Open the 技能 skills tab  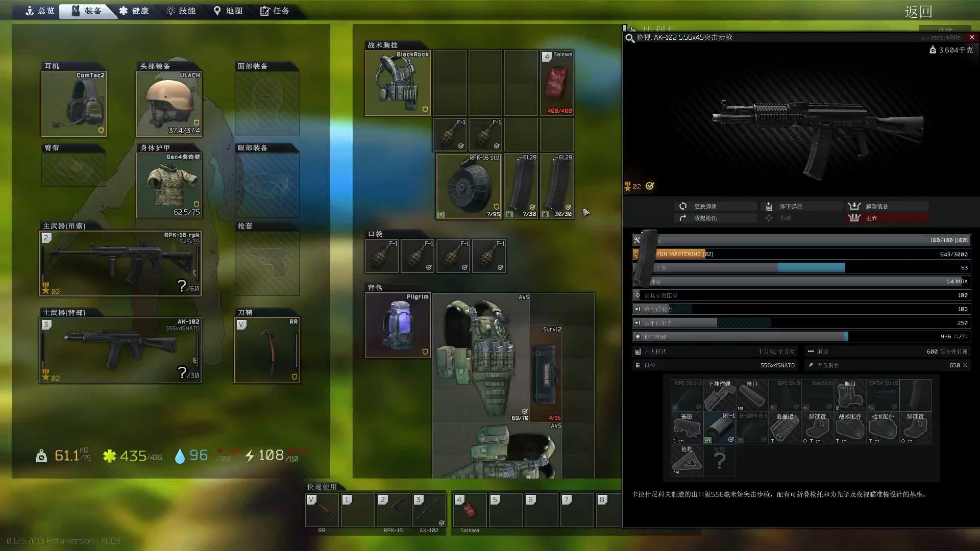click(x=181, y=11)
